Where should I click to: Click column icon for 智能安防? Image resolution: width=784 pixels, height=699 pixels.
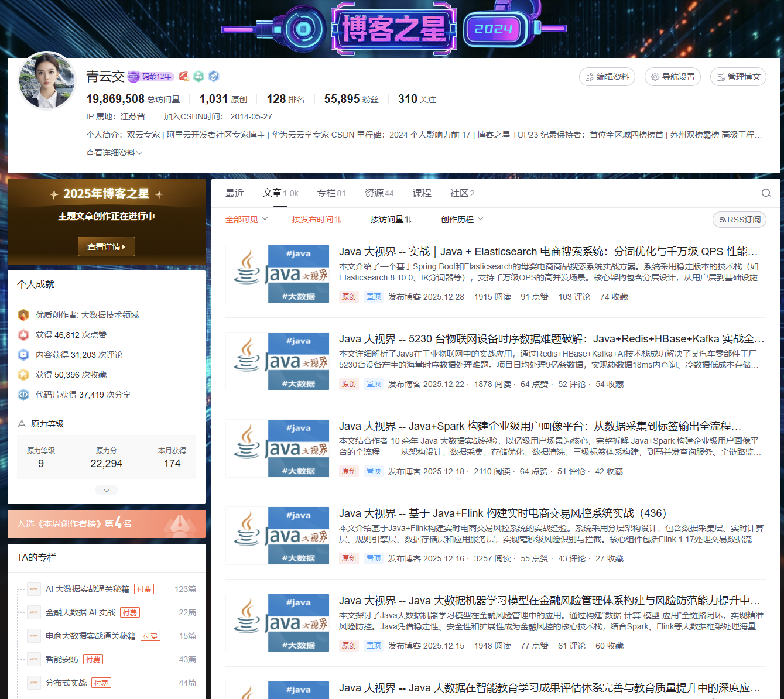[x=35, y=659]
